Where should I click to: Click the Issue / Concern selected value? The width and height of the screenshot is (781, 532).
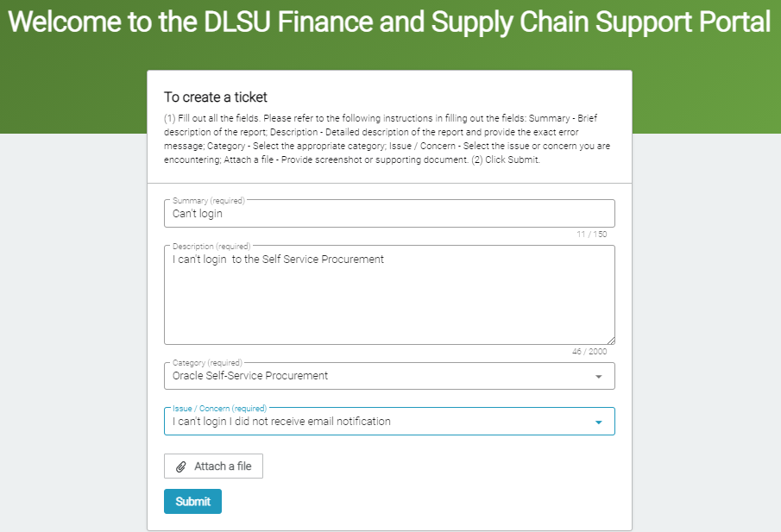[281, 422]
